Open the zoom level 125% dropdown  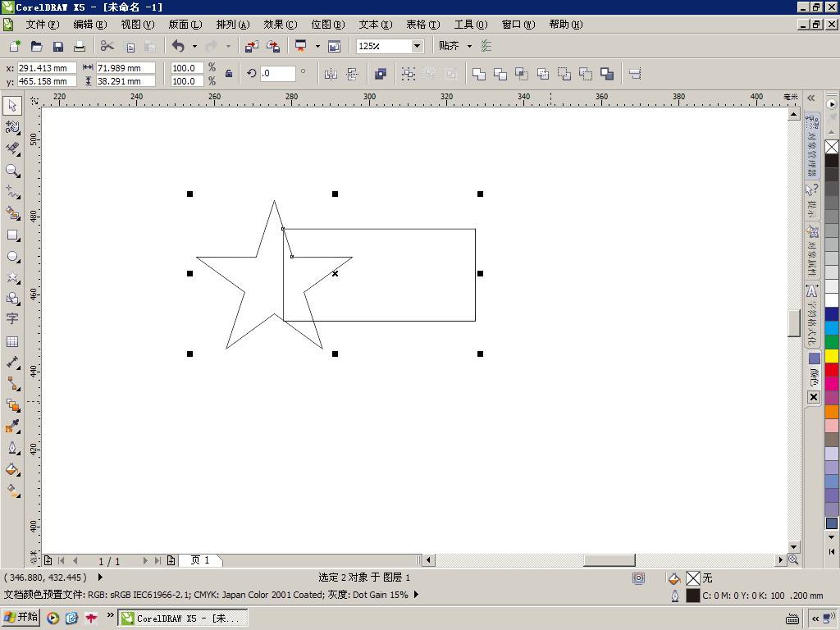tap(418, 46)
